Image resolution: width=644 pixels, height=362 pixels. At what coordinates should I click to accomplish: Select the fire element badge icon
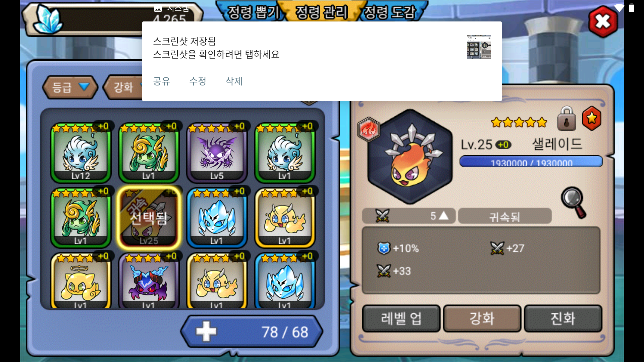click(x=369, y=129)
